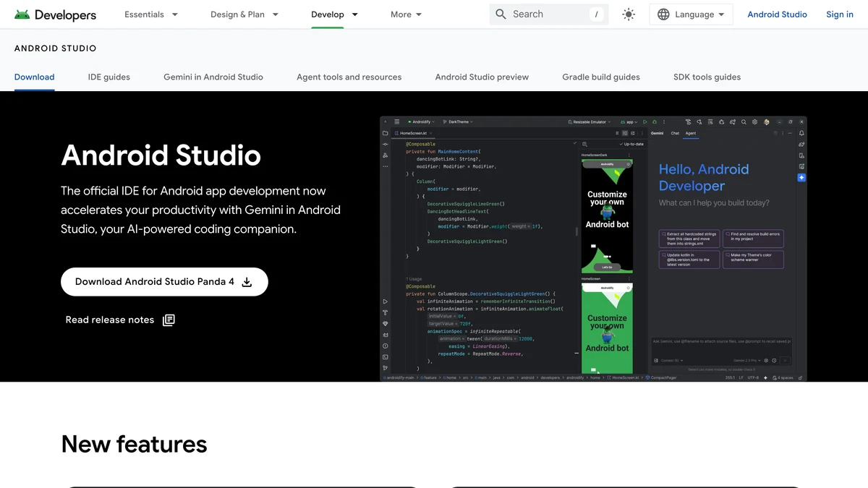Go to Agent tools and resources tab
Image resolution: width=868 pixels, height=488 pixels.
point(349,77)
